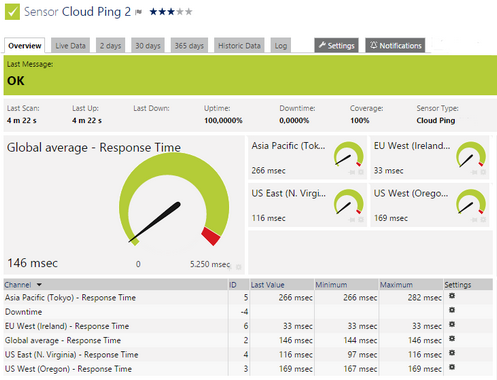
Task: Click the US West (Orego... mini gauge dial
Action: (x=471, y=202)
